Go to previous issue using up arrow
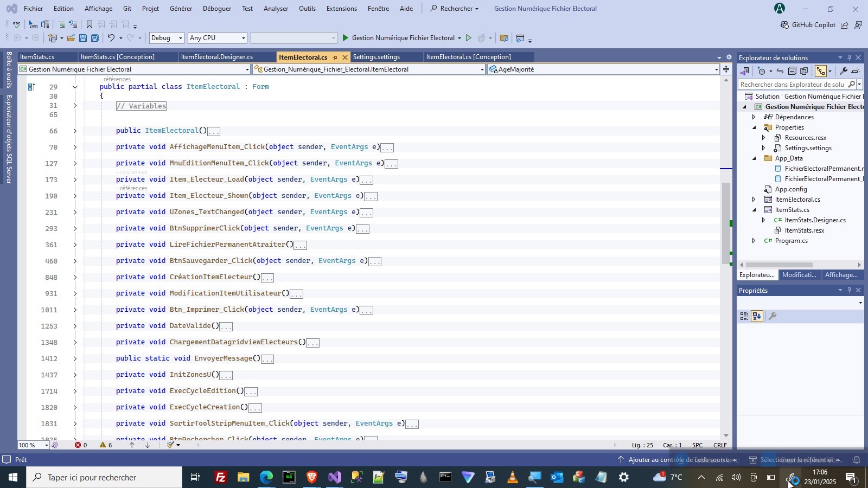 [x=132, y=445]
